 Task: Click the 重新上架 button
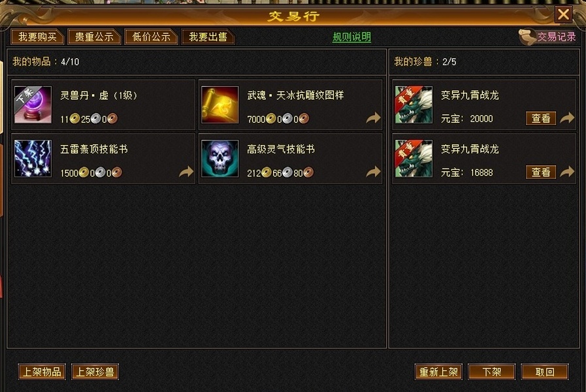click(x=438, y=372)
